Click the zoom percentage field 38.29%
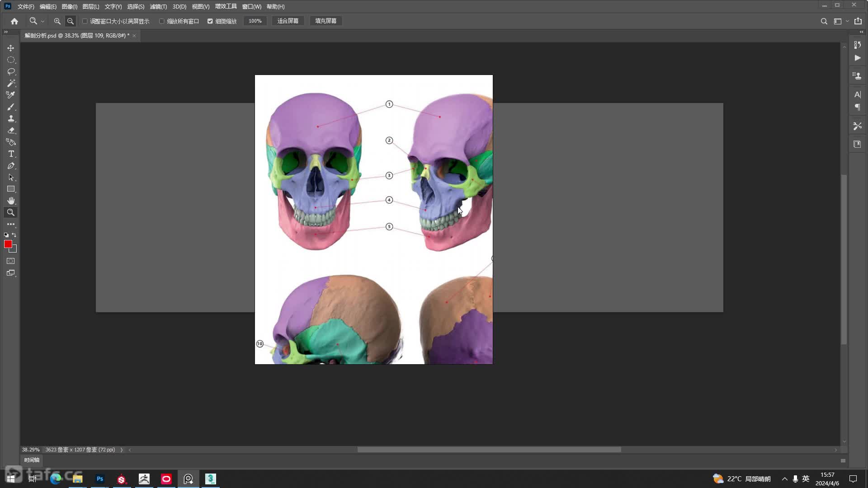 click(x=31, y=450)
